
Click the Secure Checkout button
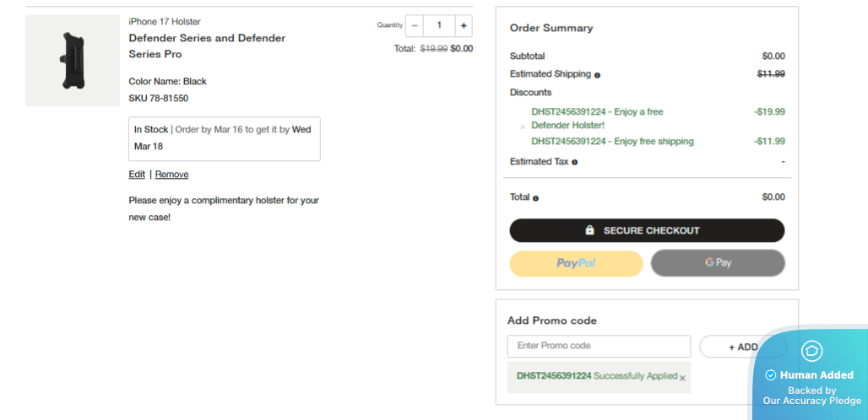(x=647, y=230)
